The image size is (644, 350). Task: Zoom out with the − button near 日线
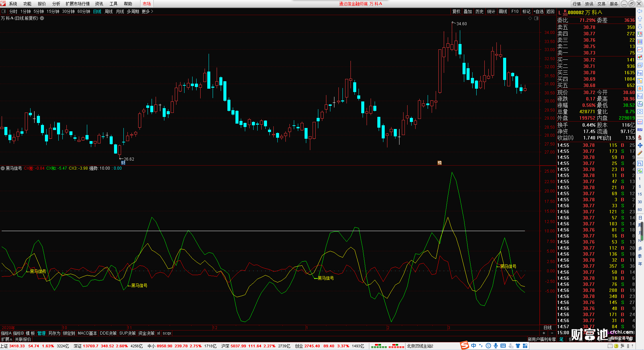552,333
